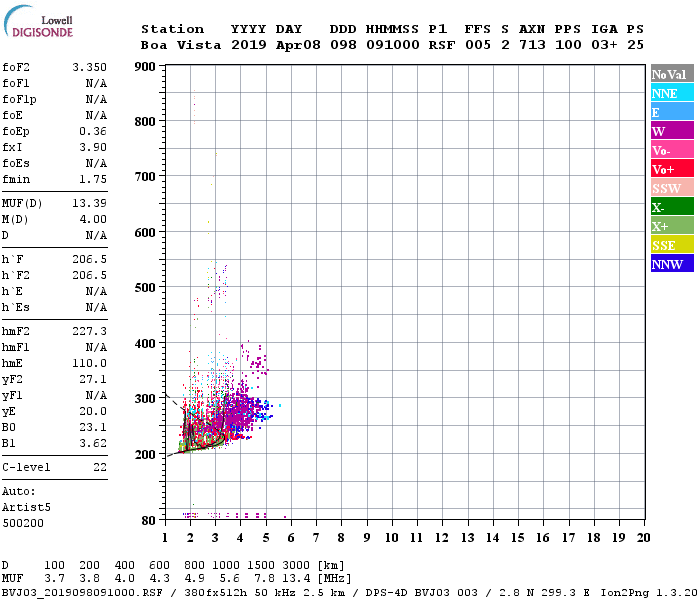The height and width of the screenshot is (600, 700).
Task: Click the foF2 value 3.350
Action: tap(90, 67)
